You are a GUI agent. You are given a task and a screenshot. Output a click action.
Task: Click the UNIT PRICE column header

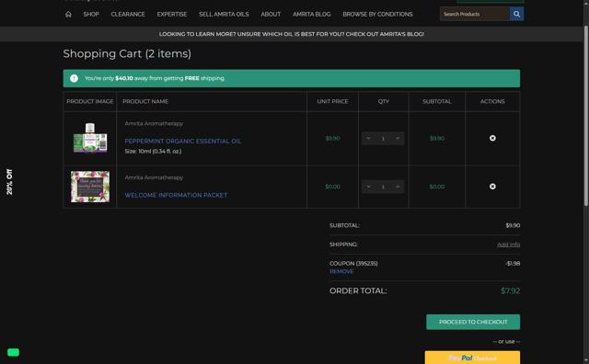pos(332,101)
